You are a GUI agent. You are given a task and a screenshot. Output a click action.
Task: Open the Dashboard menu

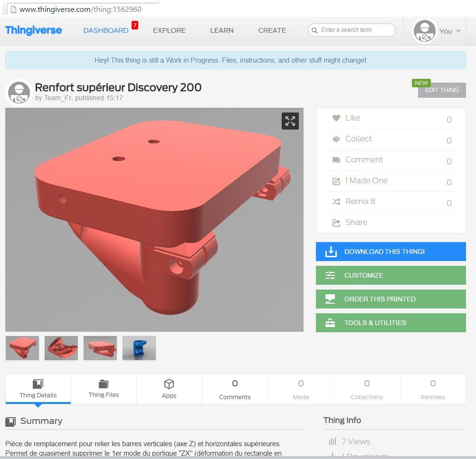pyautogui.click(x=105, y=30)
